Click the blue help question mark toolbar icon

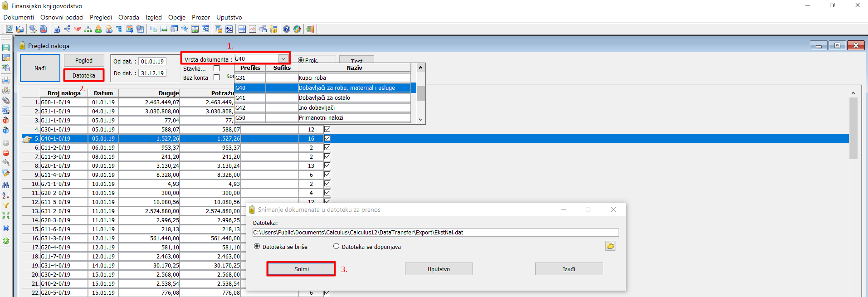pos(287,29)
